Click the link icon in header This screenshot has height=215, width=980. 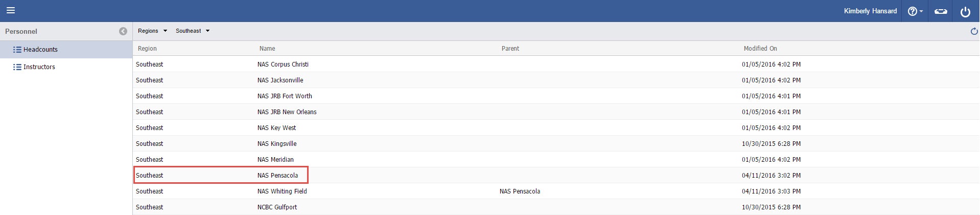coord(941,11)
